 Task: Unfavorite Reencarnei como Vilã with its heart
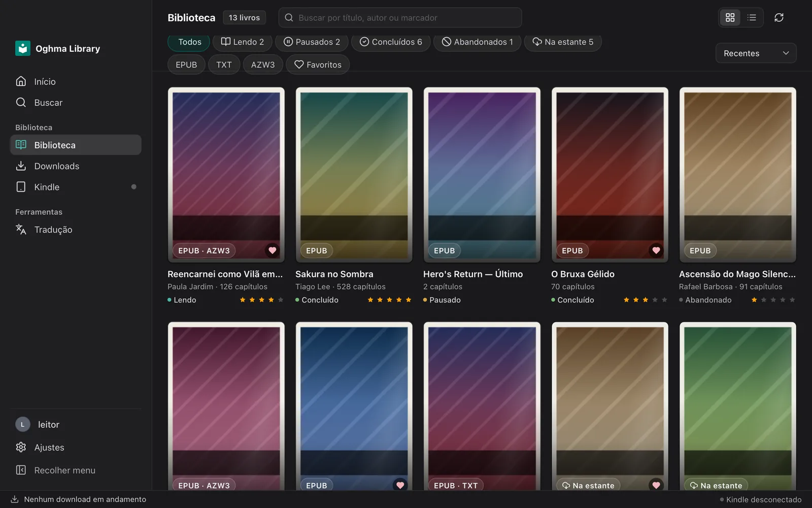pyautogui.click(x=273, y=250)
